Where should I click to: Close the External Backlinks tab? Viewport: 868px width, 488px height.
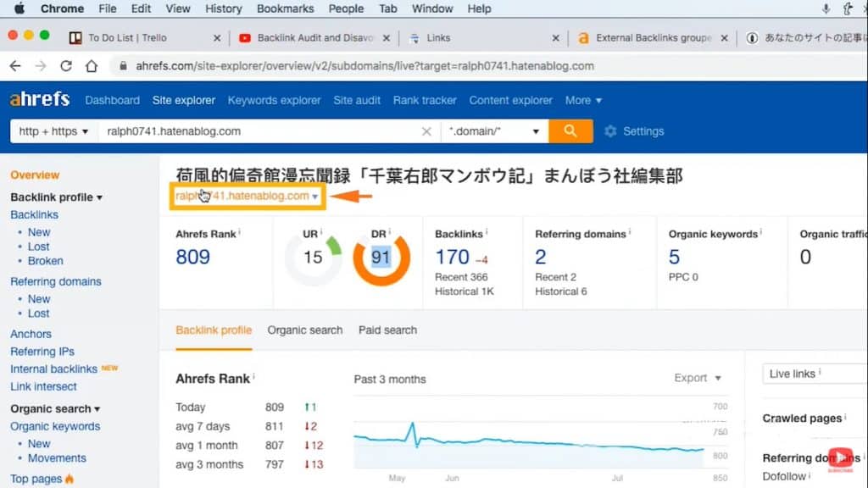724,37
